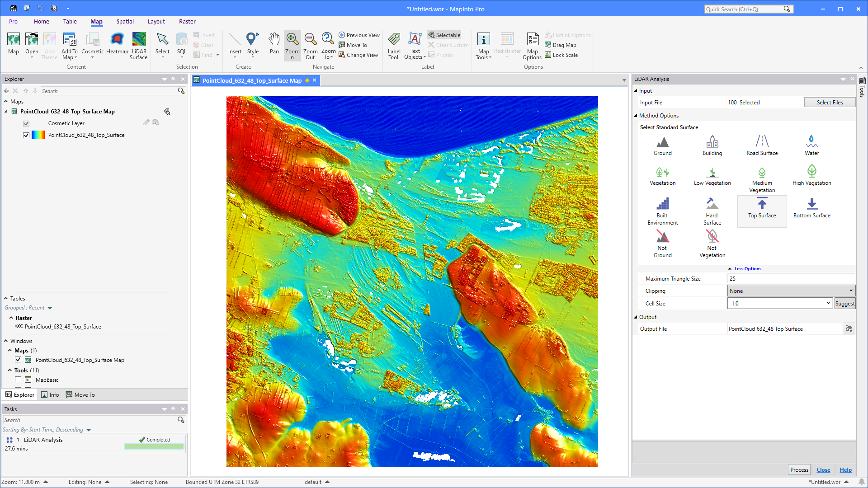The width and height of the screenshot is (868, 488).
Task: Enable the MapBasic tool checkbox
Action: tap(18, 380)
